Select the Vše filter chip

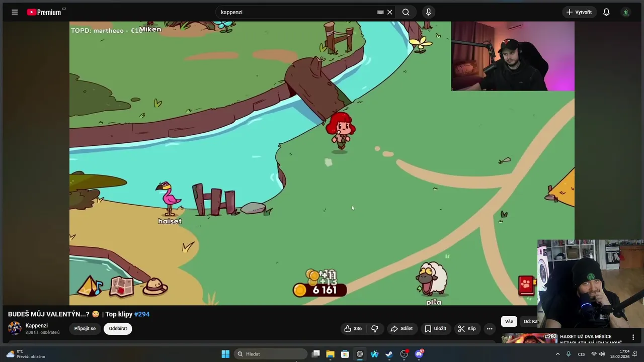(x=509, y=321)
